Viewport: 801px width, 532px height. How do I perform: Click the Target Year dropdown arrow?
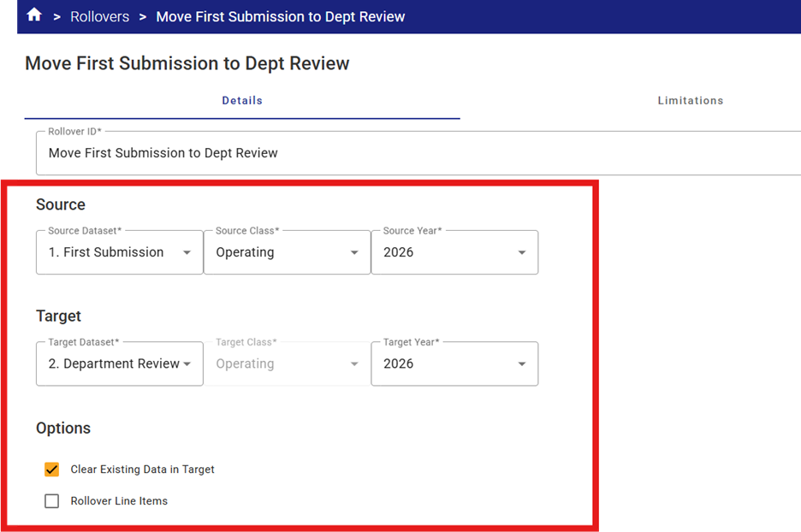522,364
